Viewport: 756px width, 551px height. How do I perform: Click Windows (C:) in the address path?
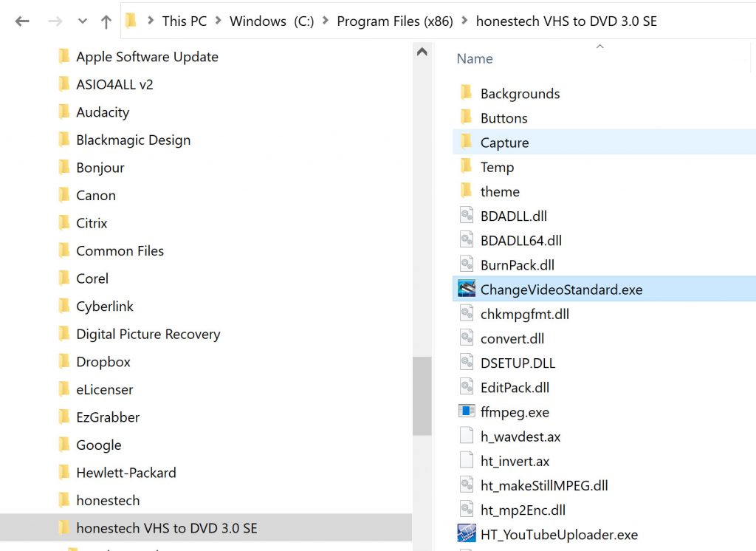point(271,21)
